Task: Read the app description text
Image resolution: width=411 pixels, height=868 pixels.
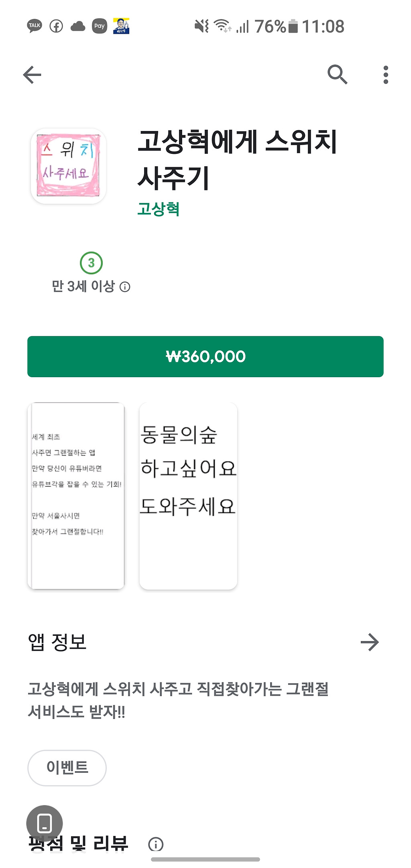Action: pyautogui.click(x=178, y=700)
